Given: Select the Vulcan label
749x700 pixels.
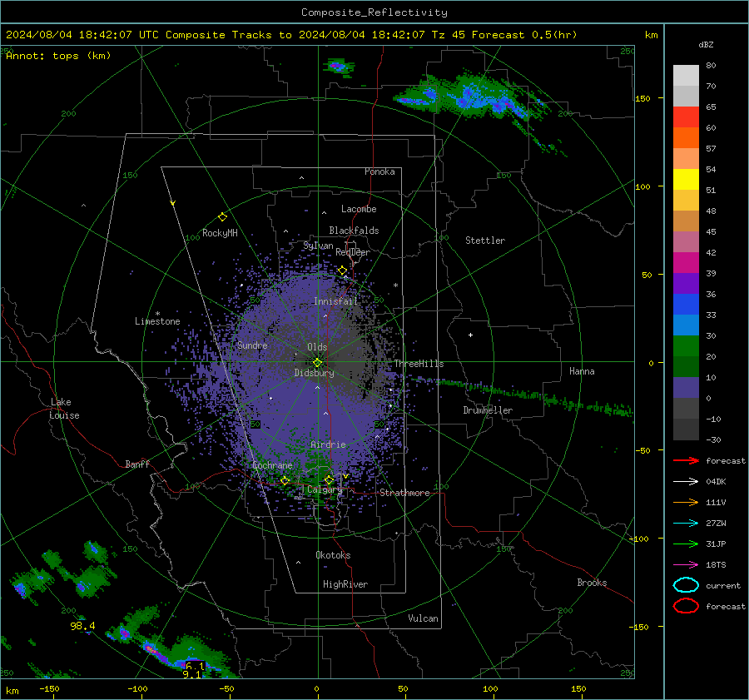Looking at the screenshot, I should click(423, 618).
